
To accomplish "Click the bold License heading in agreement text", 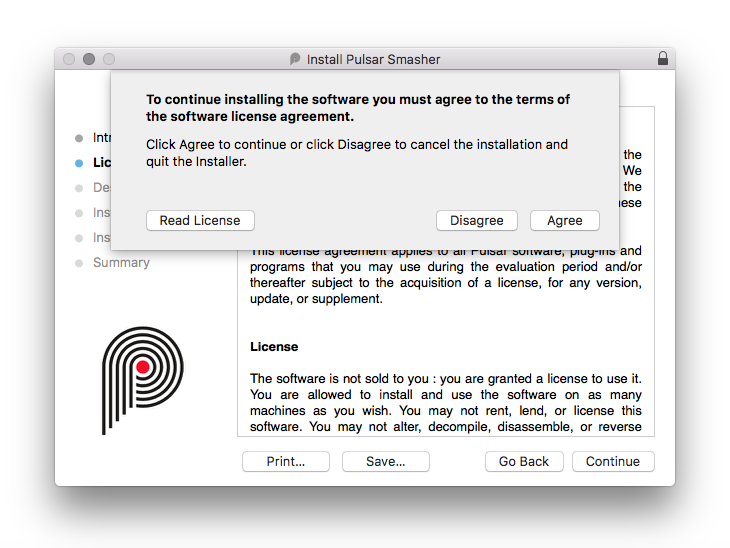I will (274, 347).
